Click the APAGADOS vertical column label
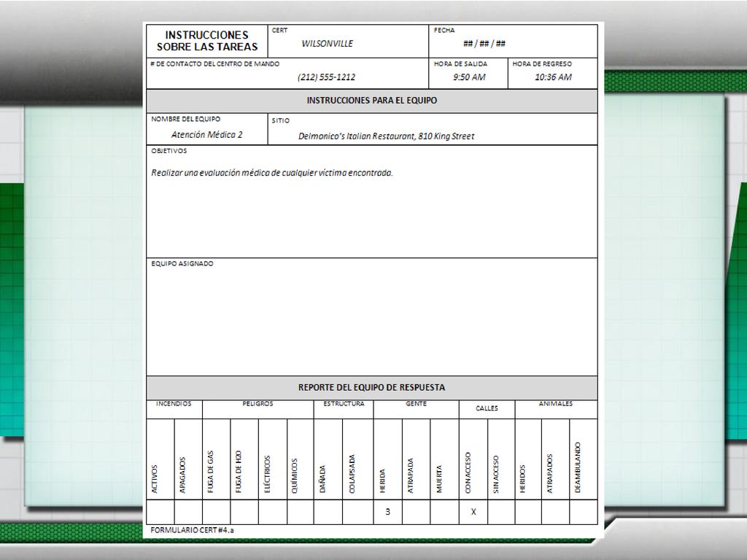This screenshot has width=747, height=560. coord(182,475)
